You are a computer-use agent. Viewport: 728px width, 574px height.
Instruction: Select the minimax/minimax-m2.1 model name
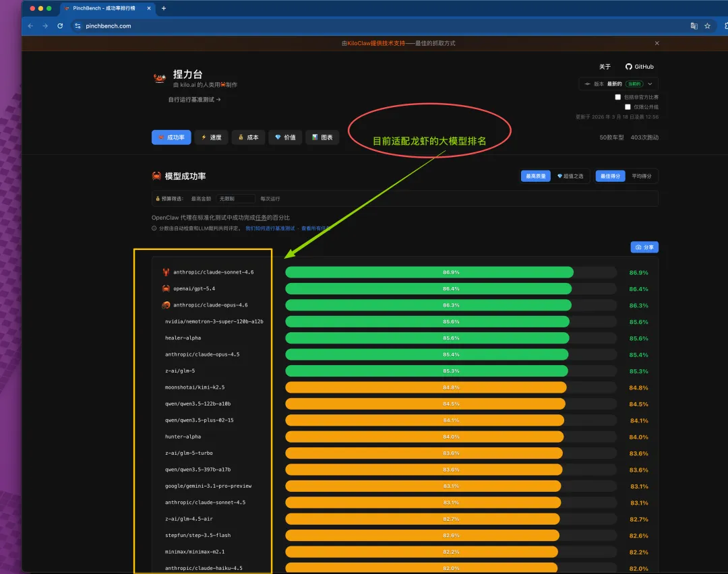pyautogui.click(x=195, y=552)
